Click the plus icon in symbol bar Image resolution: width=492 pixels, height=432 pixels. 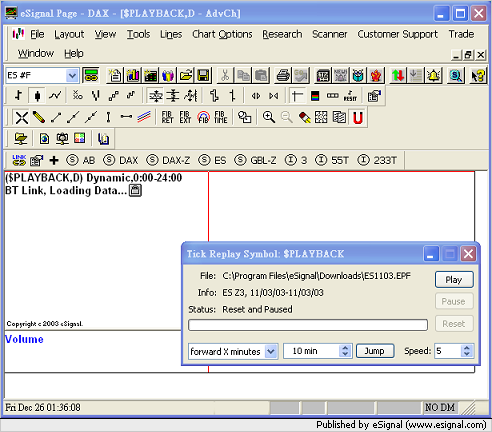coord(54,160)
